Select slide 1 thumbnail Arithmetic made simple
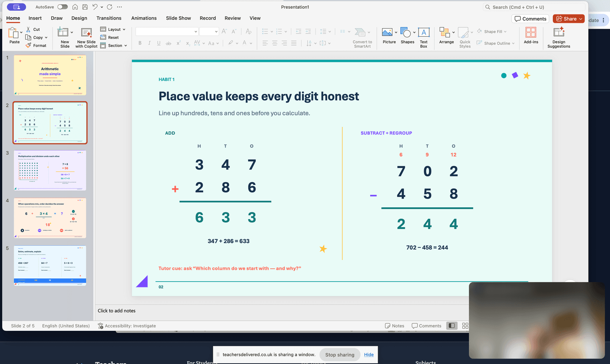 [50, 75]
